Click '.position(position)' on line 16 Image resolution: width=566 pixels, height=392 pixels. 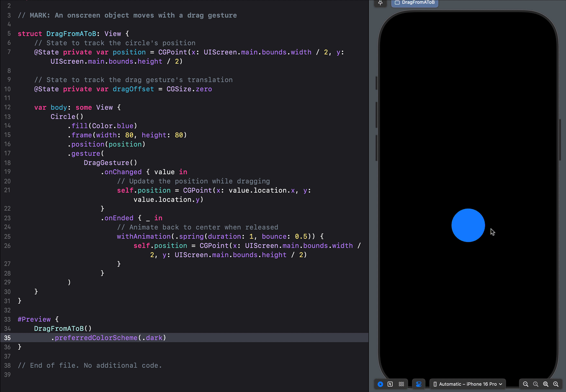[106, 144]
